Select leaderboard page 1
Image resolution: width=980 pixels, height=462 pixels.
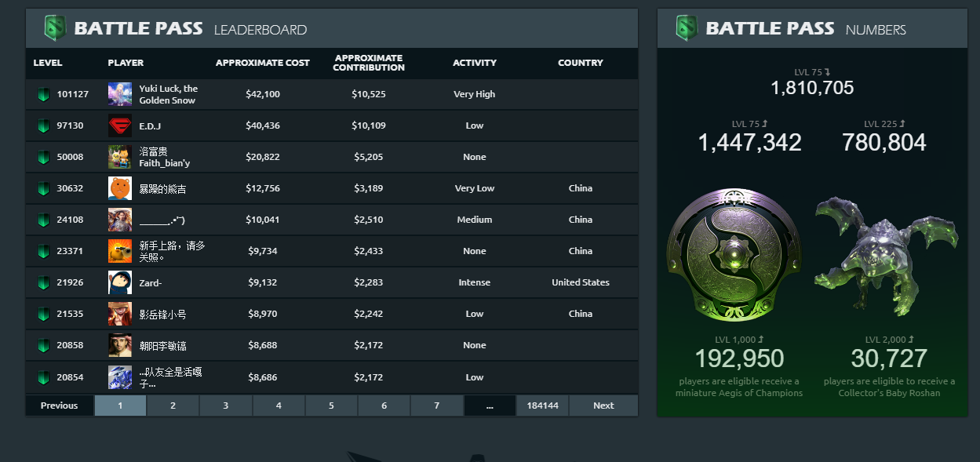120,406
